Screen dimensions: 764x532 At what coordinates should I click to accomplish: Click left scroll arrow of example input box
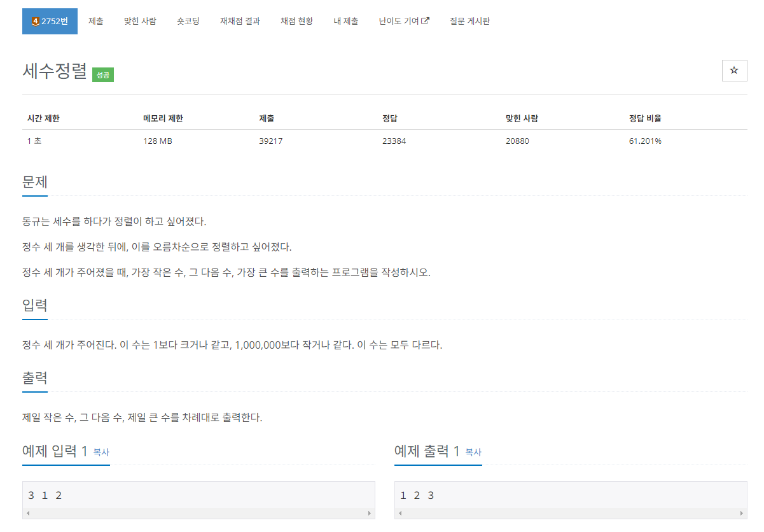pyautogui.click(x=27, y=513)
